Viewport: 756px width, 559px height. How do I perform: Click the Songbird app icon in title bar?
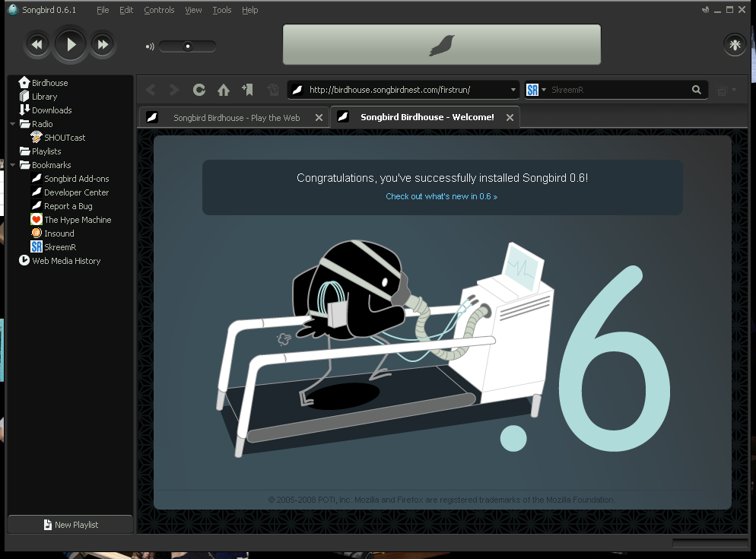click(x=13, y=10)
